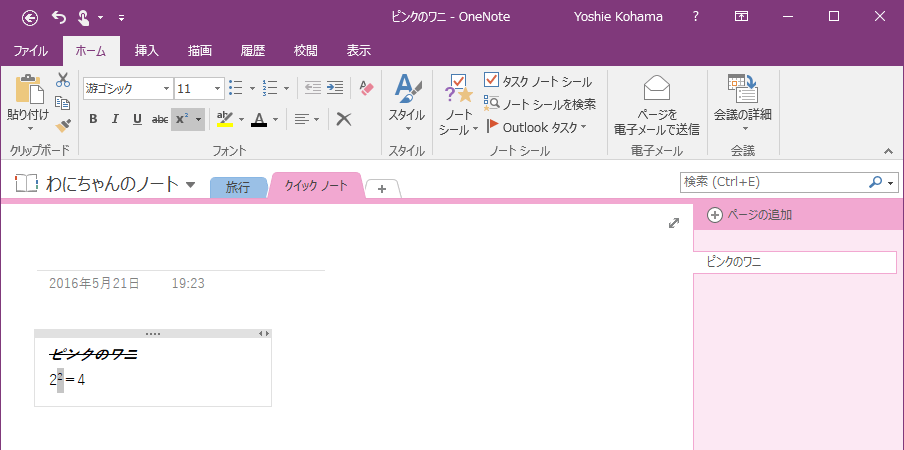Apply bulleted list
The height and width of the screenshot is (450, 904).
click(x=236, y=88)
